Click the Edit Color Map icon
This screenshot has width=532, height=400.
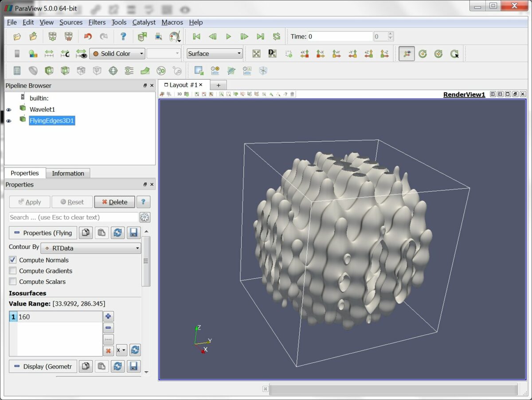tap(33, 54)
